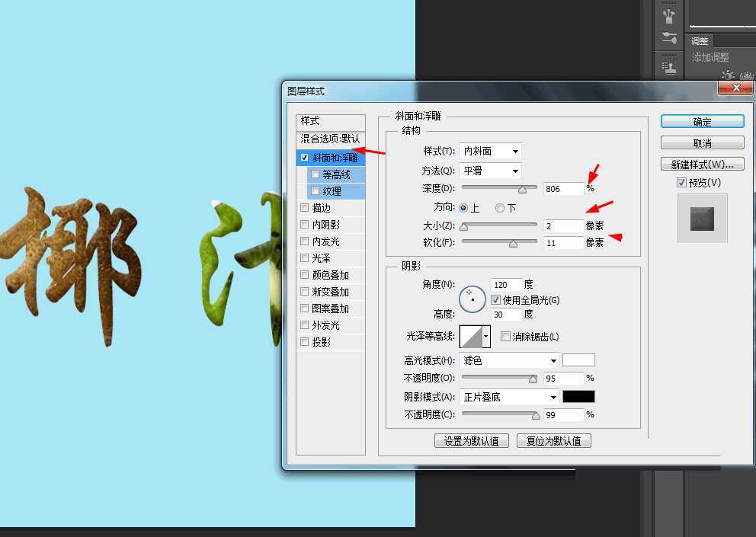Click the style preview thumbnail under 预览
756x537 pixels.
702,219
